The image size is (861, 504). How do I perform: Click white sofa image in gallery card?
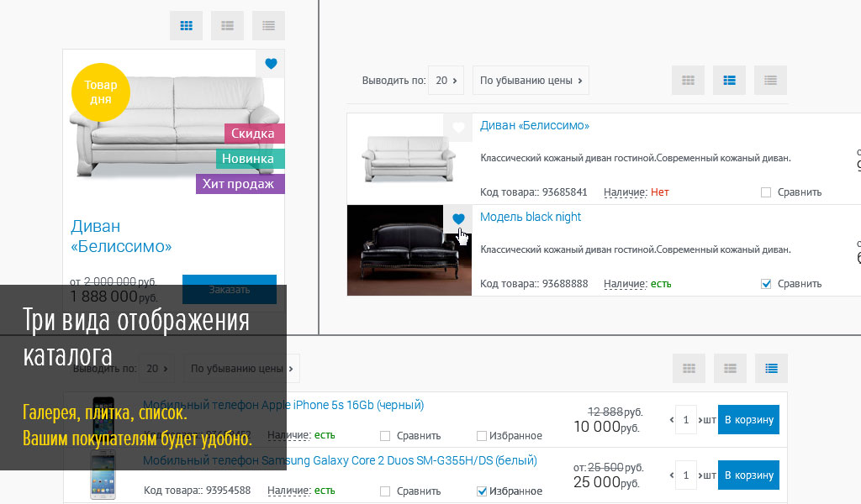176,127
